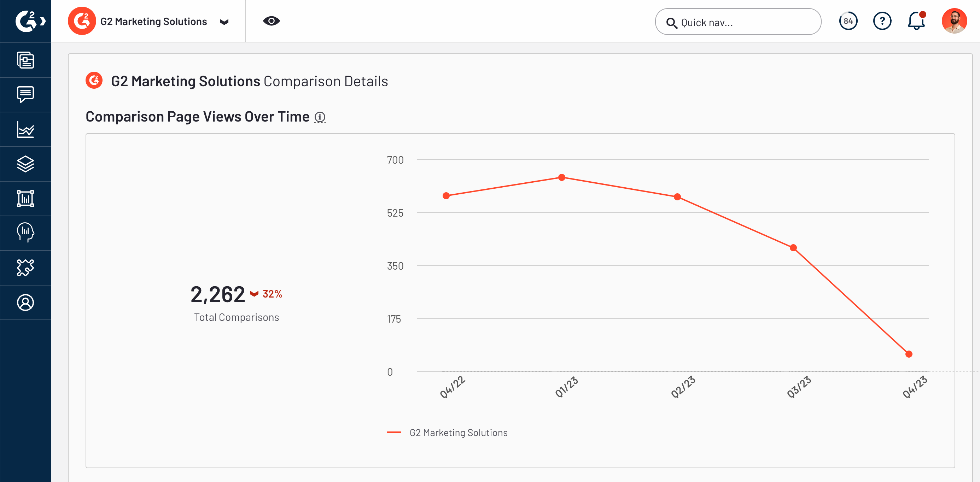Open the stacked layers sidebar icon
Image resolution: width=980 pixels, height=482 pixels.
pyautogui.click(x=25, y=164)
